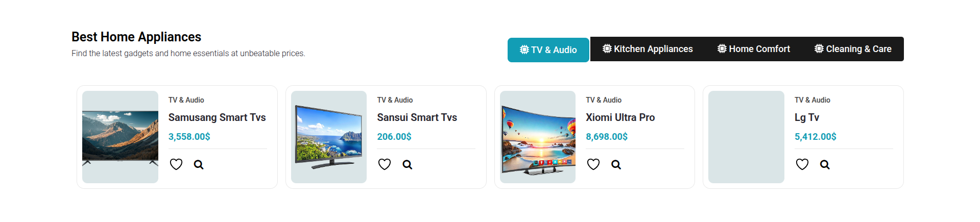Add Samusang Smart Tvs to wishlist

tap(176, 164)
